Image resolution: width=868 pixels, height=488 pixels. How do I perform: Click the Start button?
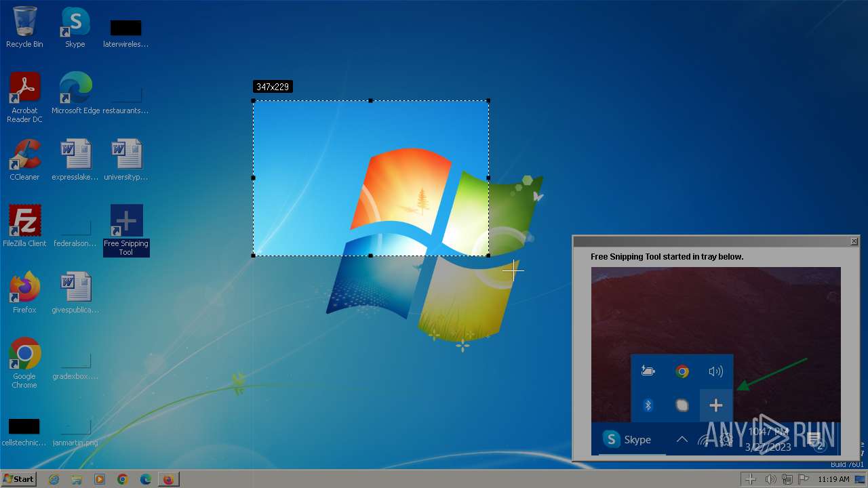(x=18, y=479)
